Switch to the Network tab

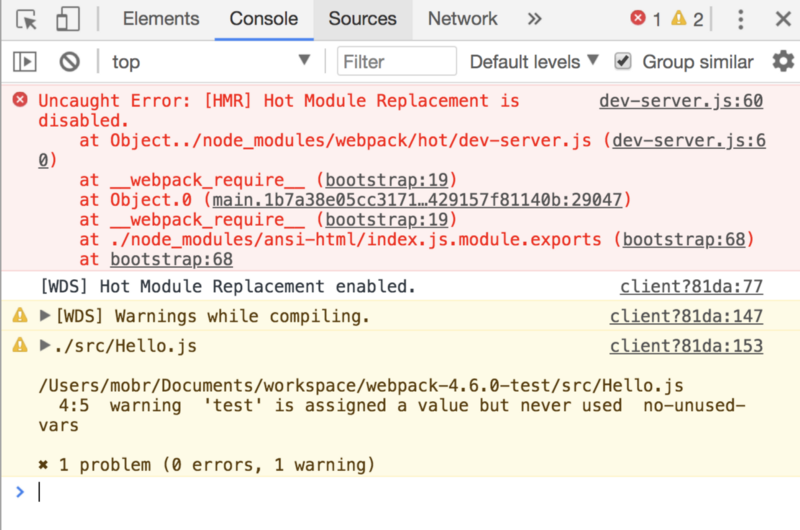pos(462,19)
